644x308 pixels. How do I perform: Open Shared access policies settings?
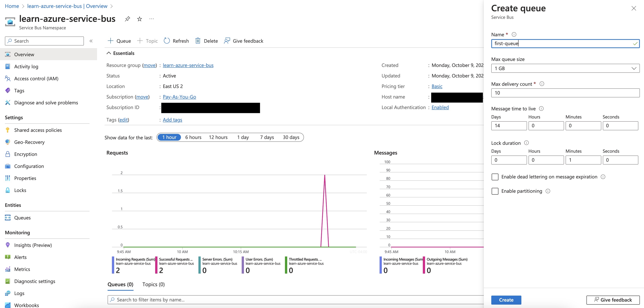click(x=38, y=130)
